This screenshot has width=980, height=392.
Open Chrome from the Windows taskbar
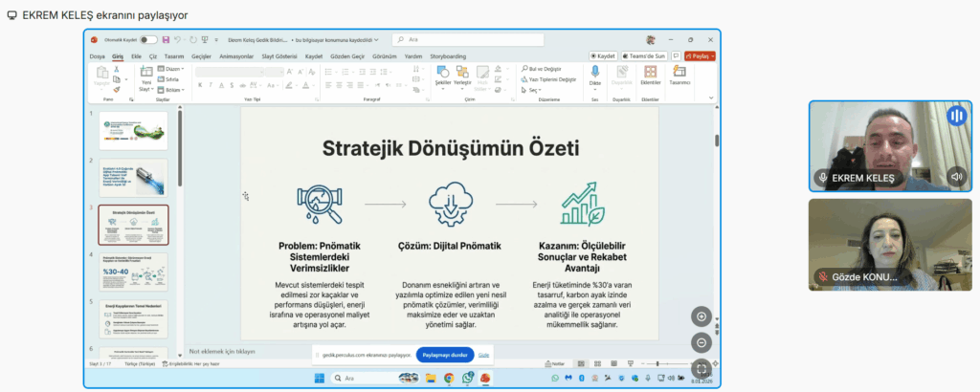[x=449, y=379]
